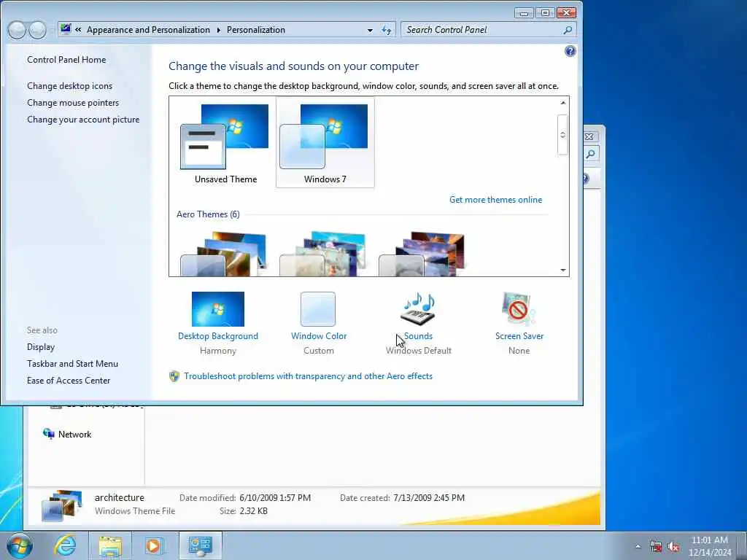747x560 pixels.
Task: Open Windows Explorer from the taskbar
Action: (111, 545)
